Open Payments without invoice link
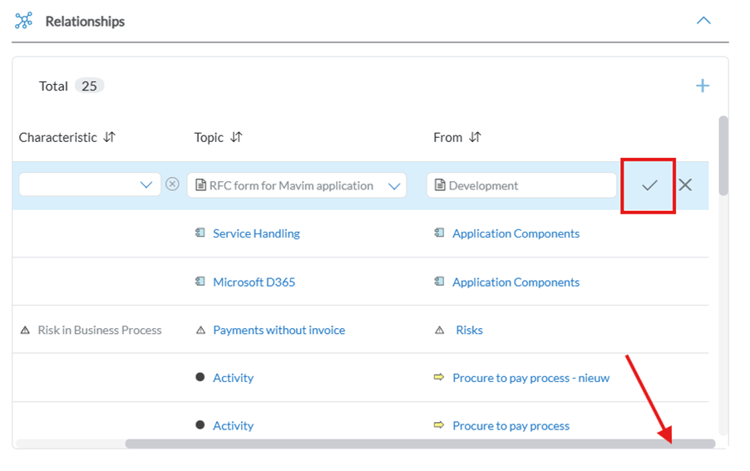This screenshot has width=750, height=471. (x=279, y=330)
